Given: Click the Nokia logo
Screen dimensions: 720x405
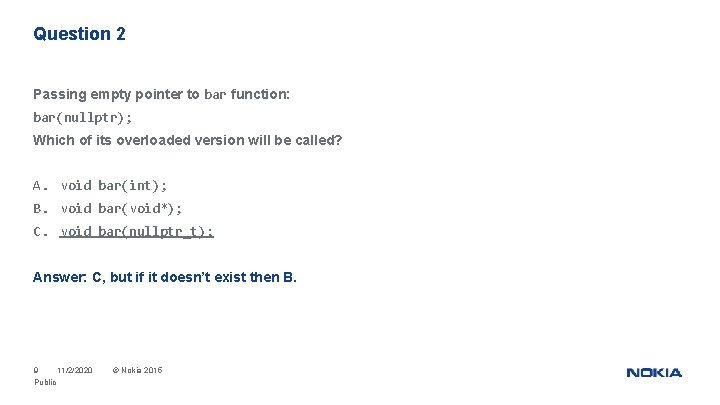Looking at the screenshot, I should 654,373.
